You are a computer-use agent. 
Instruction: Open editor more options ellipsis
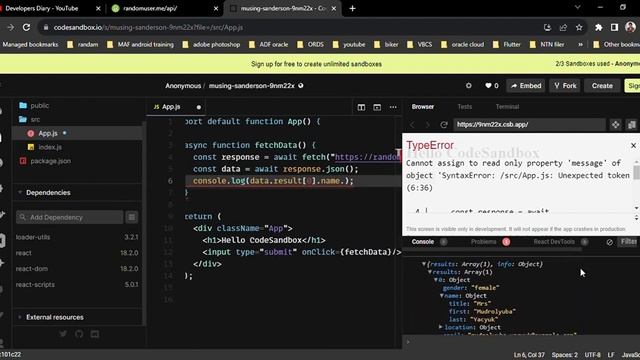(x=393, y=107)
